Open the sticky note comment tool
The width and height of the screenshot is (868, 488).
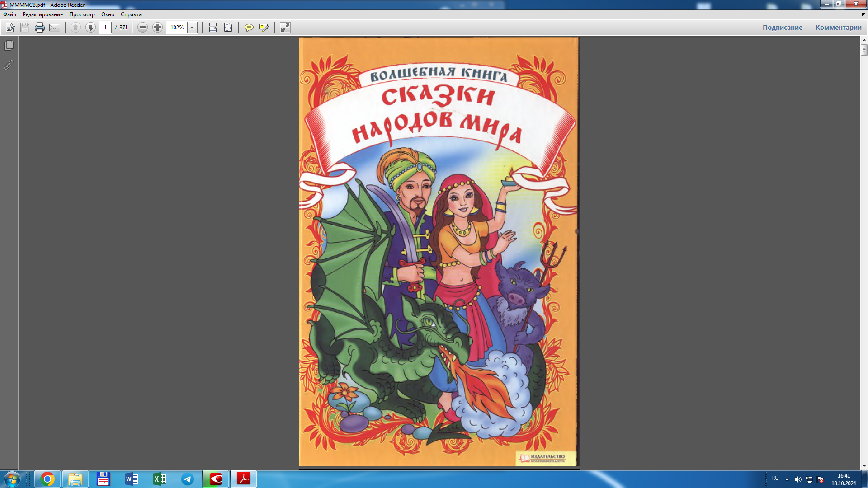pyautogui.click(x=249, y=28)
